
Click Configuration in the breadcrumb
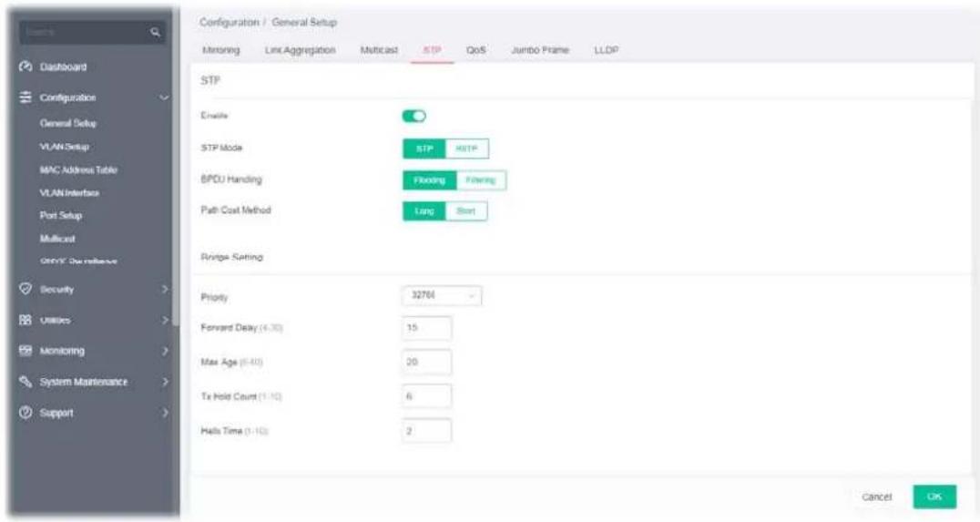pos(229,23)
